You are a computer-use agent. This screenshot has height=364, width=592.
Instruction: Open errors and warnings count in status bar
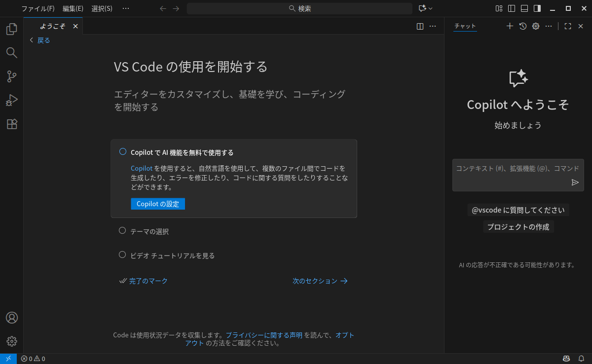[33, 359]
